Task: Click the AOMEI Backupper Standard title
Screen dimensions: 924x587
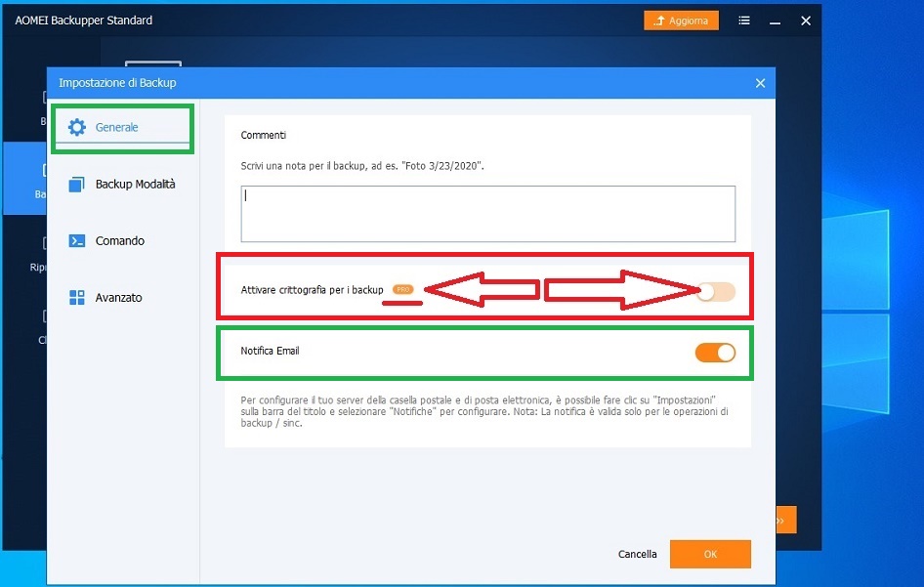Action: click(x=84, y=21)
